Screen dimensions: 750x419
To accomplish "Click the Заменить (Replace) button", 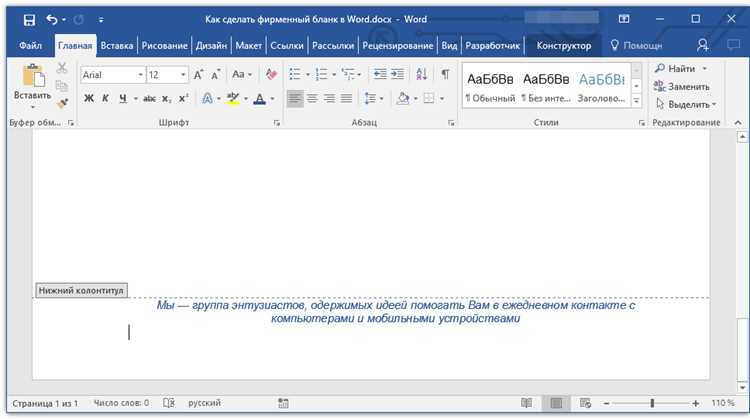I will pyautogui.click(x=682, y=87).
